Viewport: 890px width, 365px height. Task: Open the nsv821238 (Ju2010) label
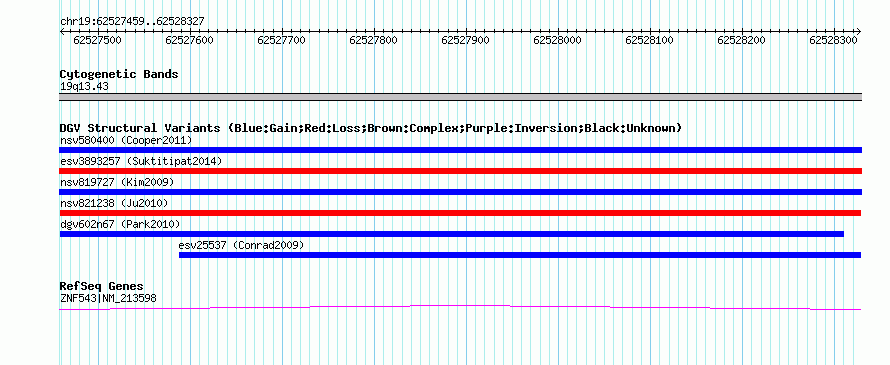coord(114,203)
